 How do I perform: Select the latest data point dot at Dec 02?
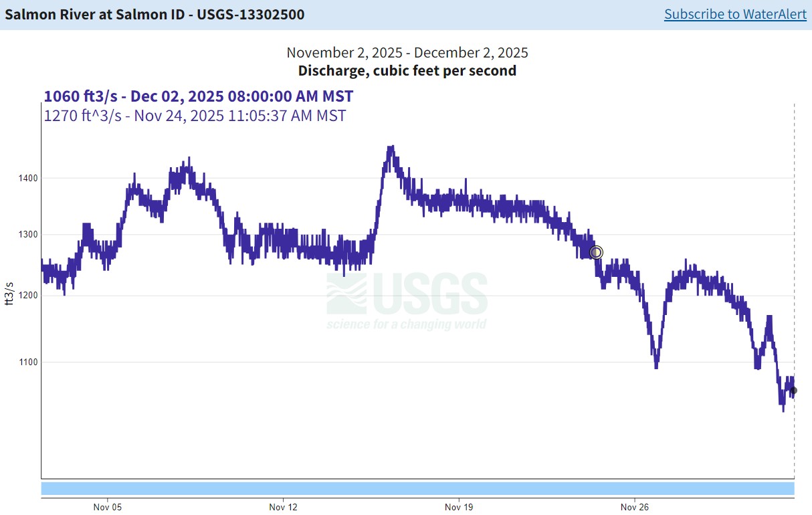[793, 391]
